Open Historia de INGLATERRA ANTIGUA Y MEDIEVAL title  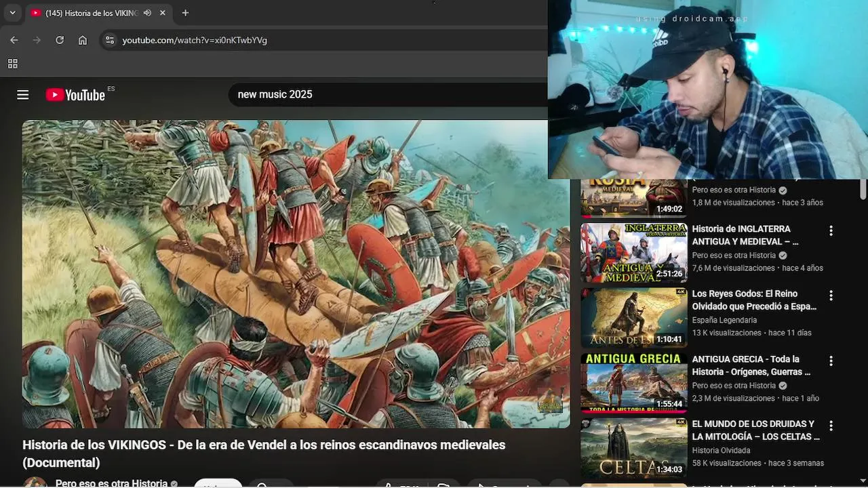click(745, 235)
